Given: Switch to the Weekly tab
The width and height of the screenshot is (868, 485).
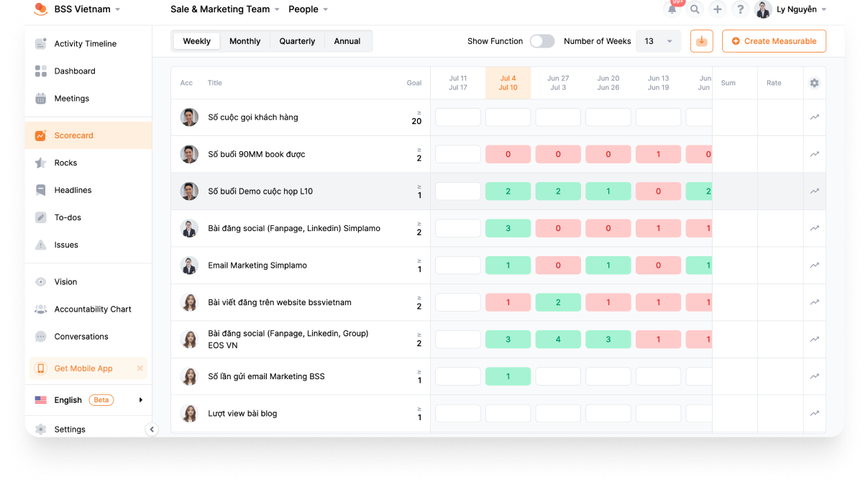Looking at the screenshot, I should [x=197, y=41].
